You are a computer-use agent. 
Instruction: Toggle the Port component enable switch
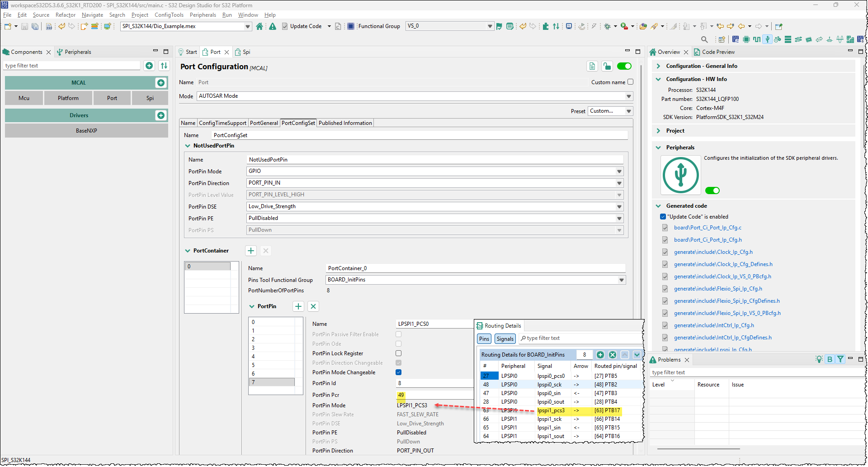[624, 67]
